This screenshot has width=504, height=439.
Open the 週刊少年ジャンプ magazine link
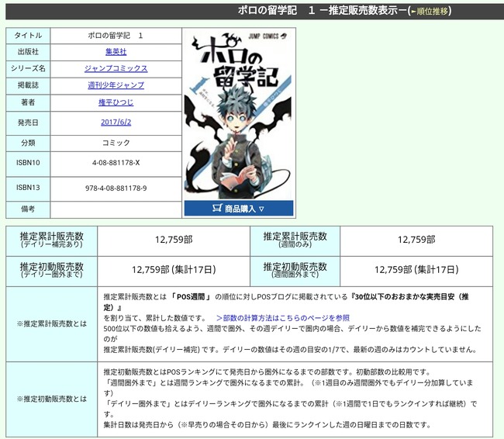(116, 85)
